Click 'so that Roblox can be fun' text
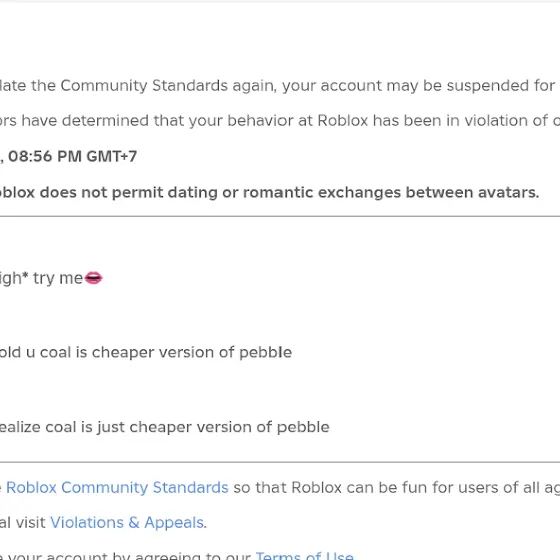This screenshot has height=560, width=560. click(396, 488)
